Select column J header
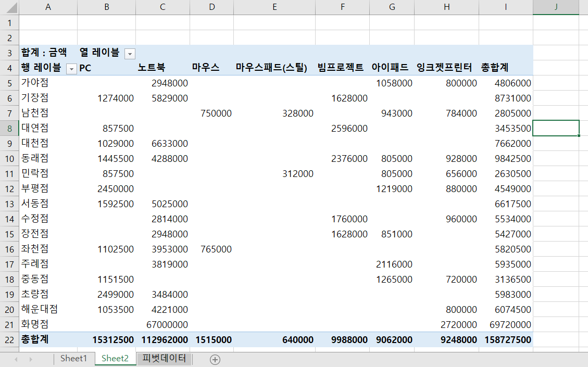The image size is (588, 367). 556,7
